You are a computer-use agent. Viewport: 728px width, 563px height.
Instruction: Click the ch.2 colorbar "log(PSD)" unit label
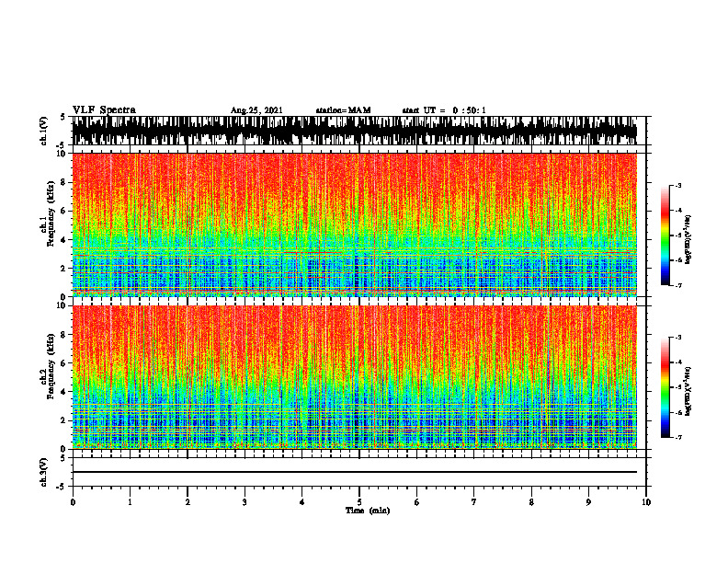pos(688,391)
